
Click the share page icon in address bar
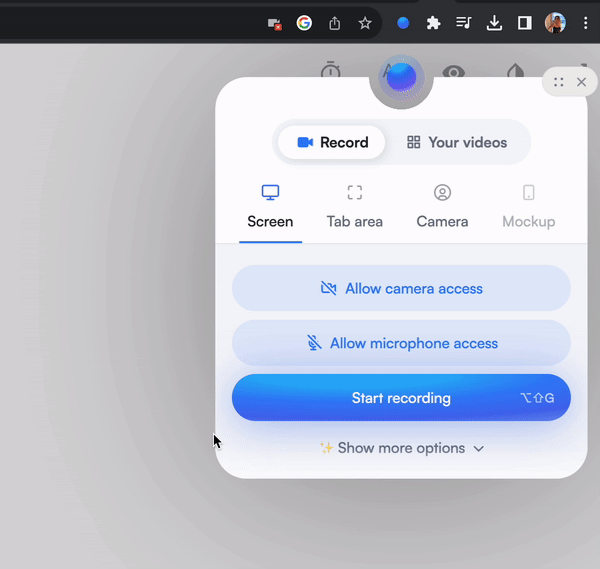tap(335, 23)
